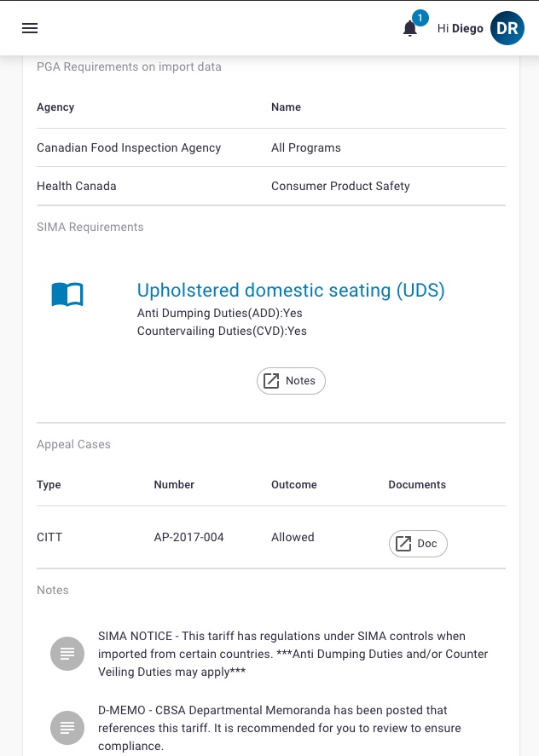Click the Consumer Product Safety program name
The height and width of the screenshot is (756, 539).
coord(340,186)
